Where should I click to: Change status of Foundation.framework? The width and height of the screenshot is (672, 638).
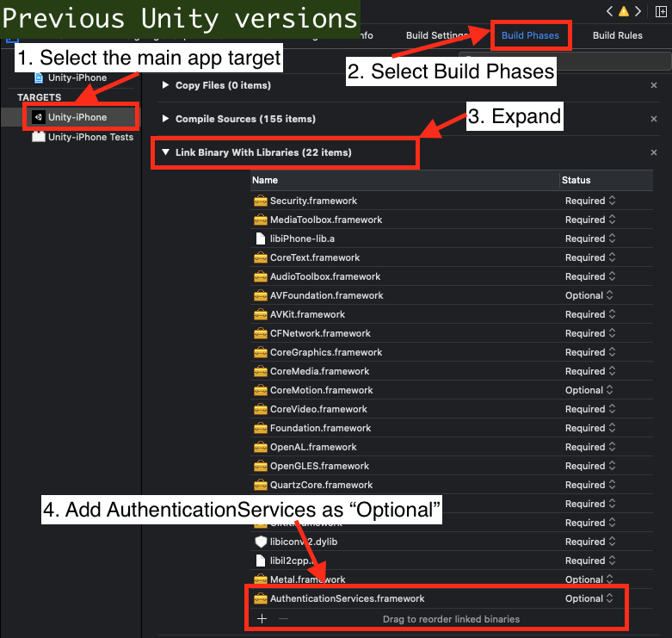[590, 428]
